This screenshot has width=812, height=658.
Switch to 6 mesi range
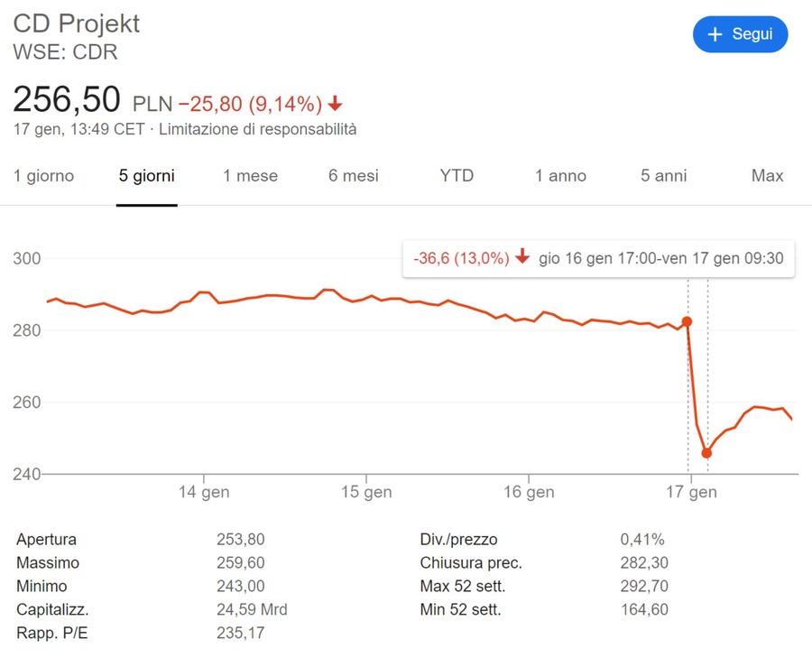(354, 176)
